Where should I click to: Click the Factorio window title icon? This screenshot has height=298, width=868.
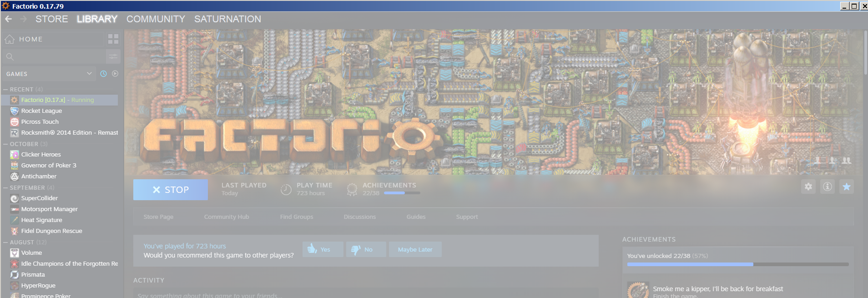pyautogui.click(x=6, y=6)
